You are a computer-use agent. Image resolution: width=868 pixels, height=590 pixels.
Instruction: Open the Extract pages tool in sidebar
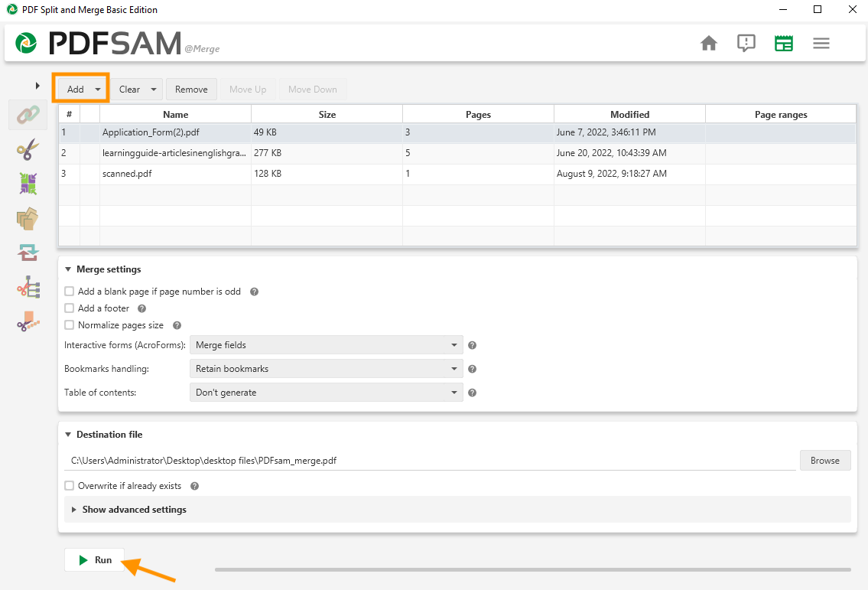(28, 219)
